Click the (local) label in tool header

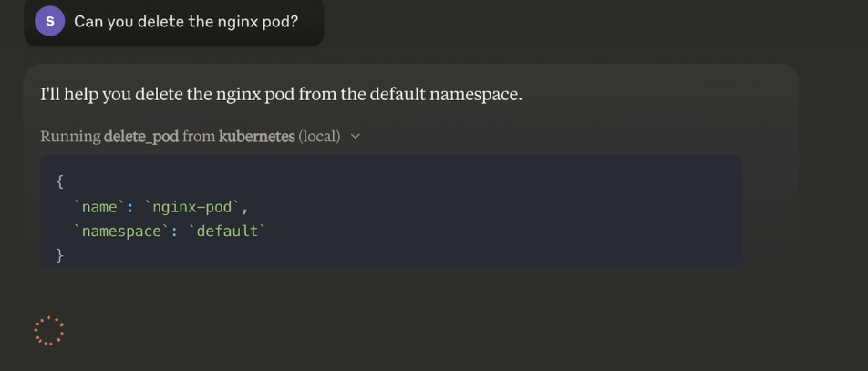(319, 136)
